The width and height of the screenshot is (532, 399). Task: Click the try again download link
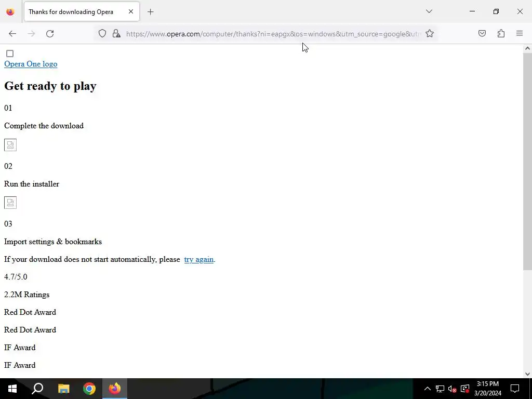pyautogui.click(x=199, y=260)
